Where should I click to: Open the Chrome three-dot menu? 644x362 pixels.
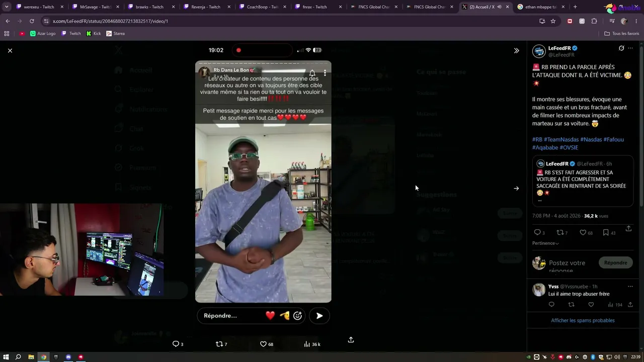[636, 21]
